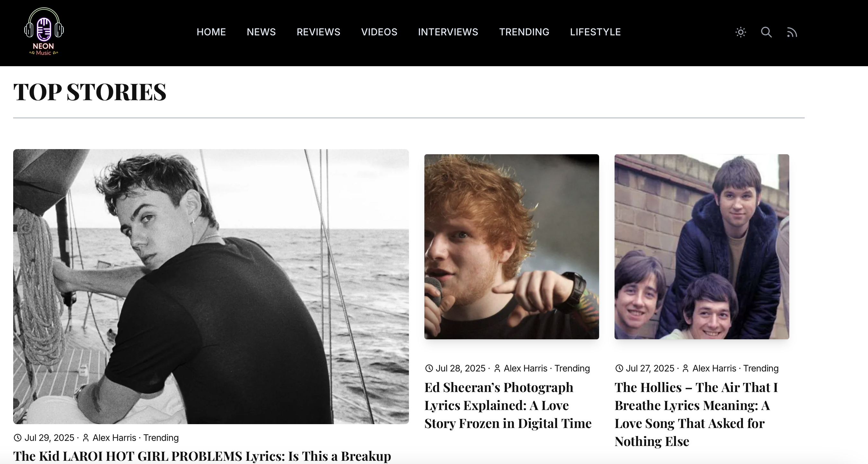Click author icon beside Alex Harris, Jul 27
The height and width of the screenshot is (464, 868).
(685, 368)
